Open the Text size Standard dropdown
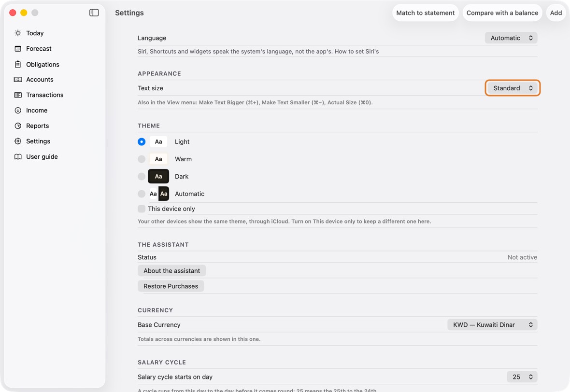The height and width of the screenshot is (392, 570). [513, 88]
